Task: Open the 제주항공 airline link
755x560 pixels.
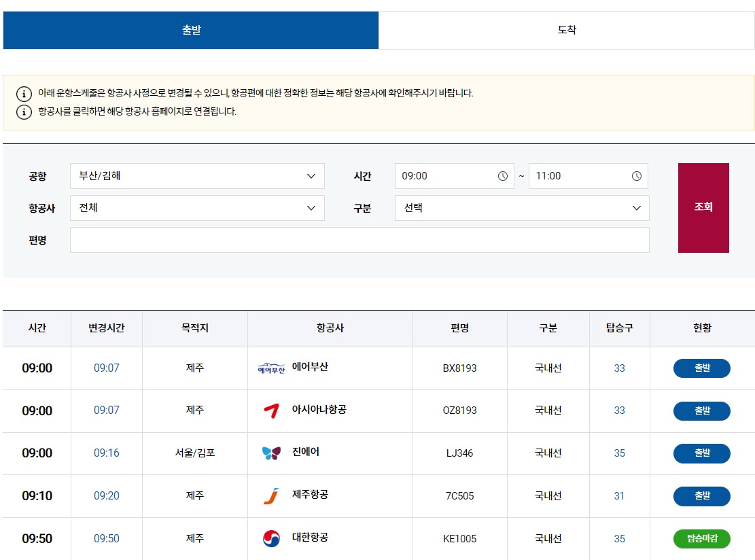Action: [x=310, y=495]
